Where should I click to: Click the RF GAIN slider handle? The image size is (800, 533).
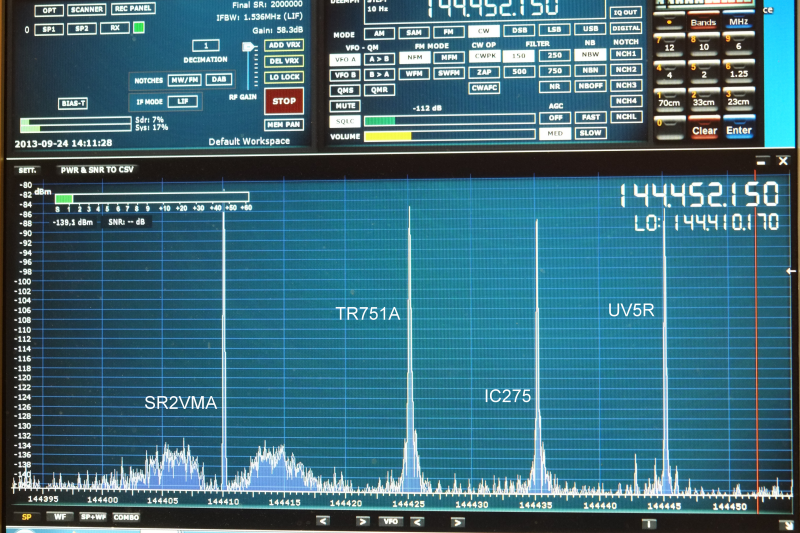tap(248, 47)
